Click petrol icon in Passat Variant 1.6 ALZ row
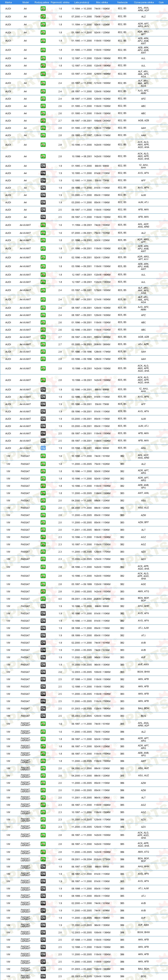The width and height of the screenshot is (168, 980). 43,732
